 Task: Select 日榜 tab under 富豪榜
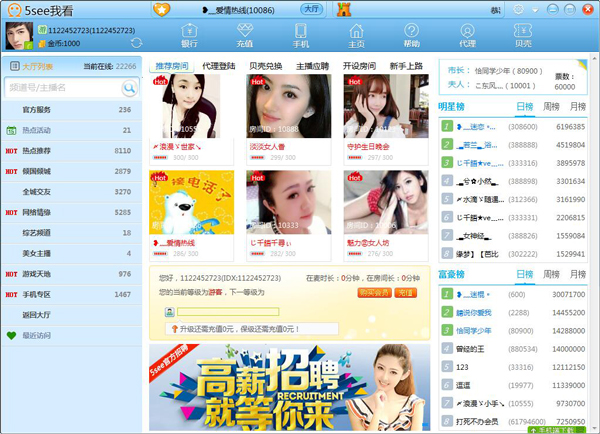(525, 274)
